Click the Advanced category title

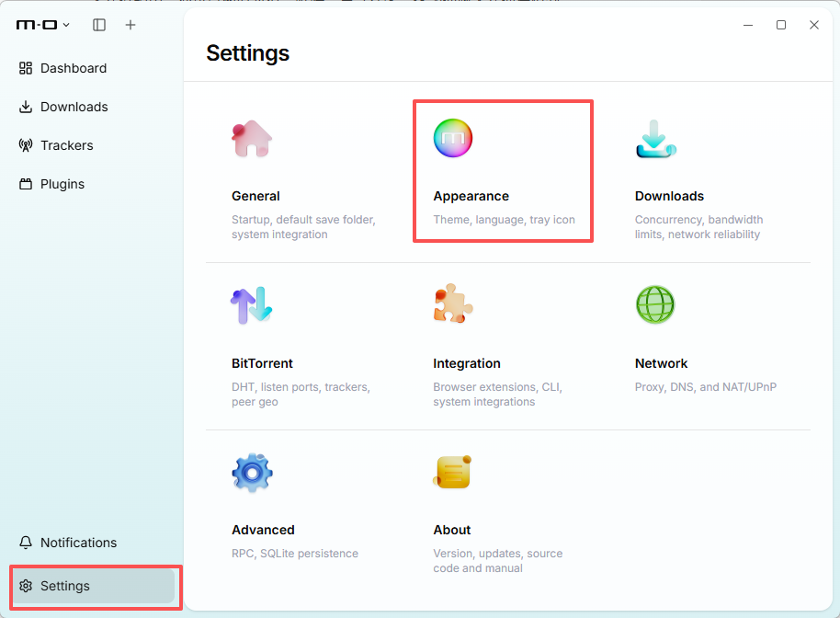point(263,530)
